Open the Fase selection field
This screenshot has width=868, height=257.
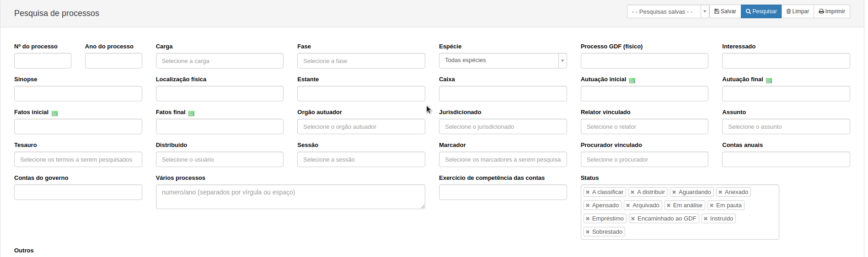tap(361, 61)
